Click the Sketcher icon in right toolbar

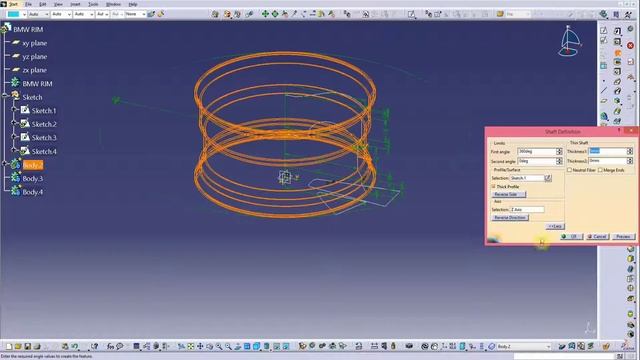tap(604, 31)
